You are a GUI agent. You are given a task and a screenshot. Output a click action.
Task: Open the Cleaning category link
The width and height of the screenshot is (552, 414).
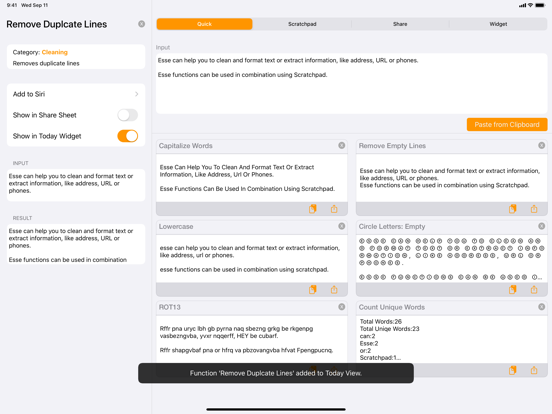pyautogui.click(x=55, y=52)
